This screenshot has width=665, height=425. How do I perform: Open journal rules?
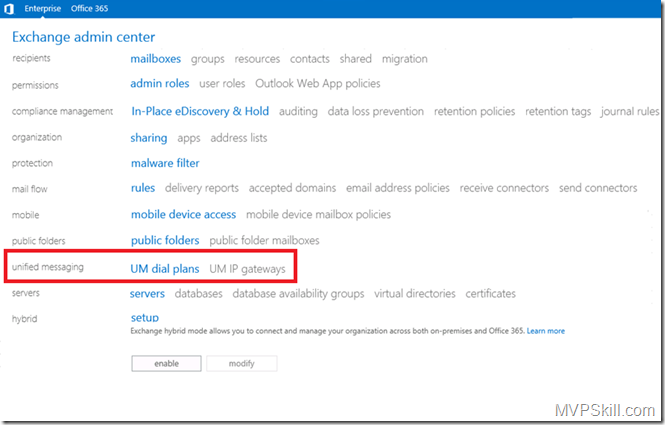pos(630,112)
